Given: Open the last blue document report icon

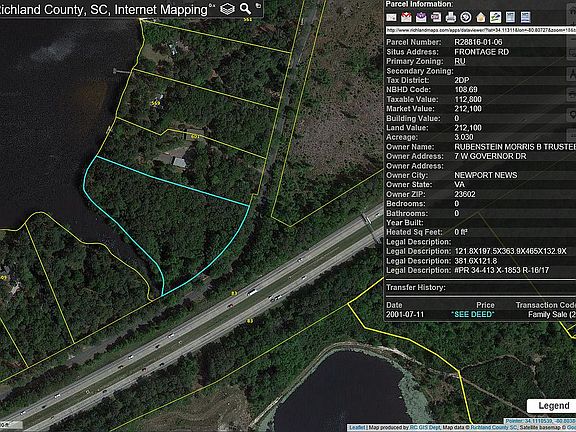Looking at the screenshot, I should 526,17.
